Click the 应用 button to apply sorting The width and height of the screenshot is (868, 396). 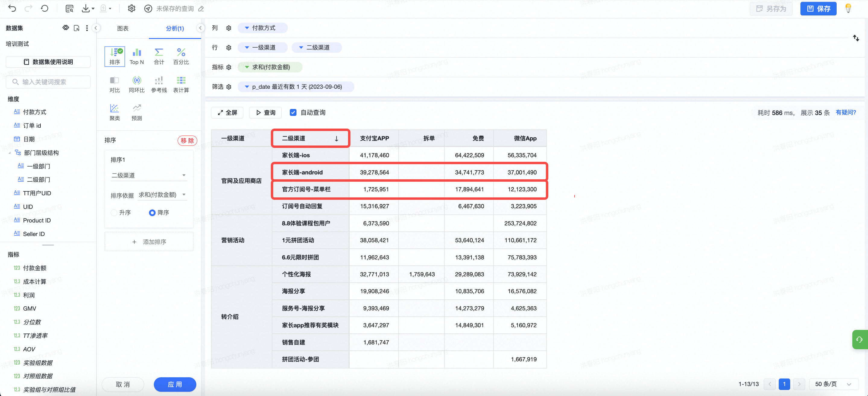point(174,384)
